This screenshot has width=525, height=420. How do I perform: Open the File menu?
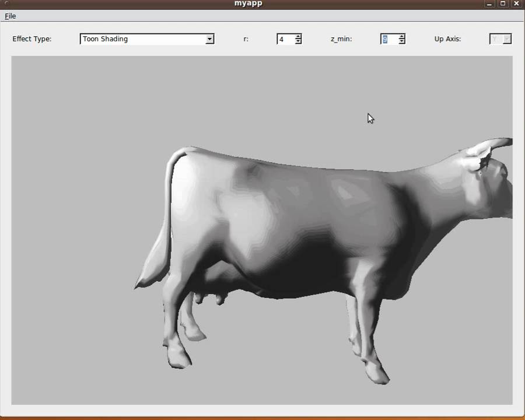click(10, 16)
